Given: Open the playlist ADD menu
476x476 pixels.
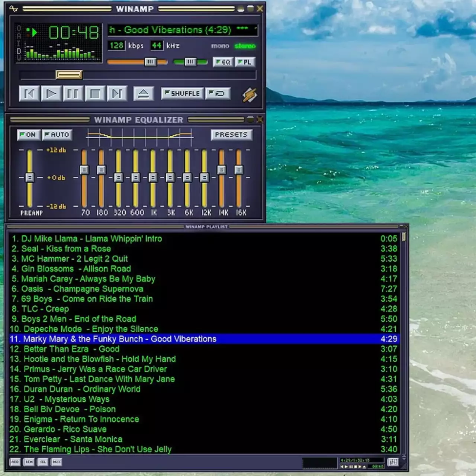Looking at the screenshot, I should pos(15,462).
